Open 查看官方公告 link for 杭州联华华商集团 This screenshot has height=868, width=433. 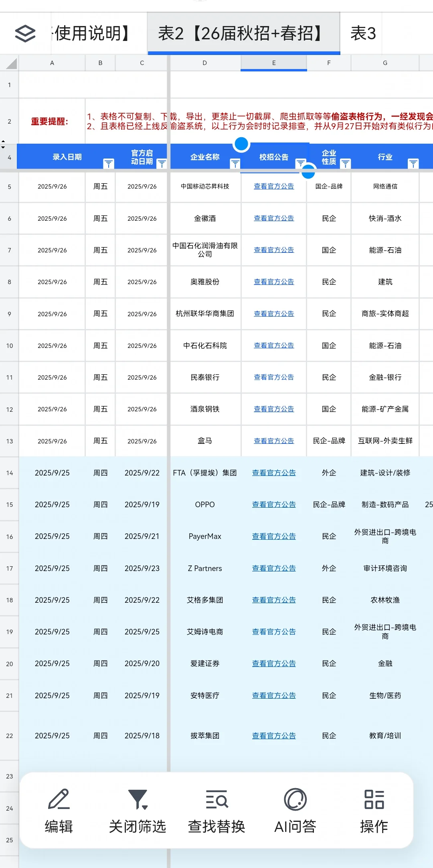pyautogui.click(x=274, y=313)
